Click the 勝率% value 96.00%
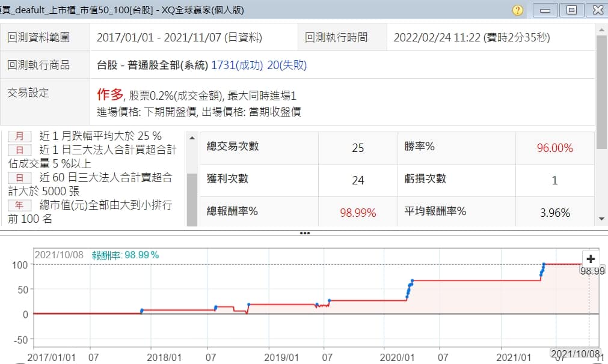This screenshot has width=608, height=364. (x=554, y=148)
